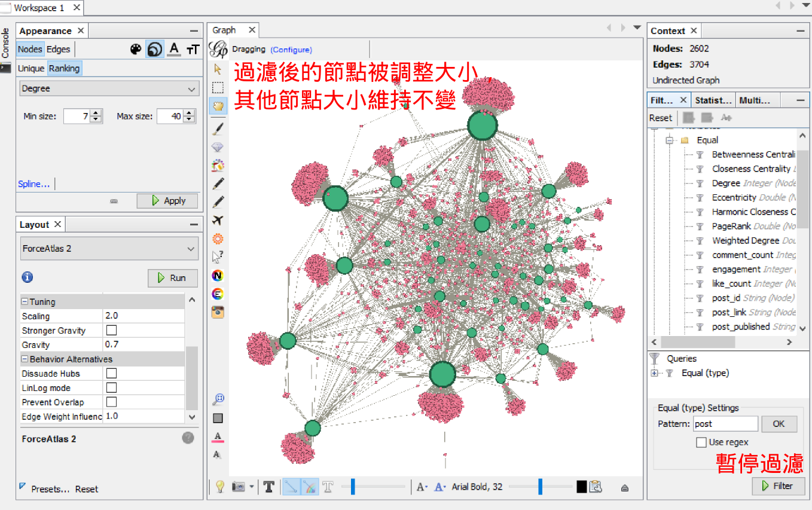Select the diamond sizer tool
This screenshot has width=812, height=510.
tap(218, 146)
